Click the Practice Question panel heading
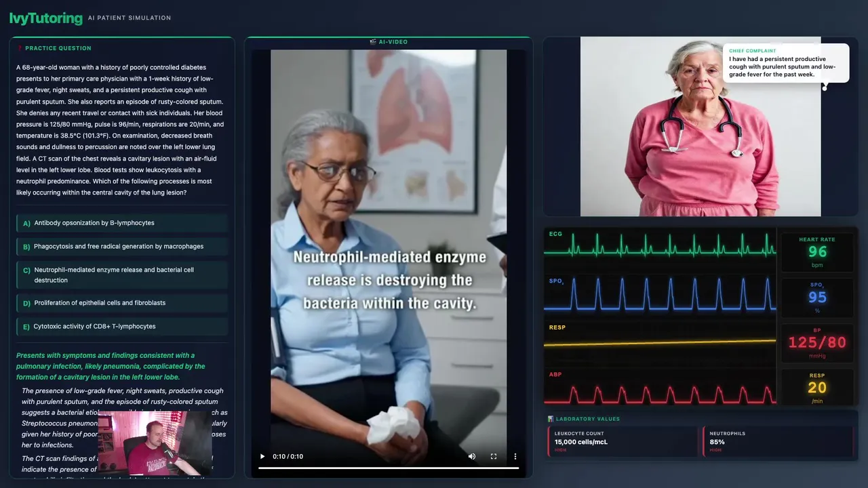 pos(58,48)
